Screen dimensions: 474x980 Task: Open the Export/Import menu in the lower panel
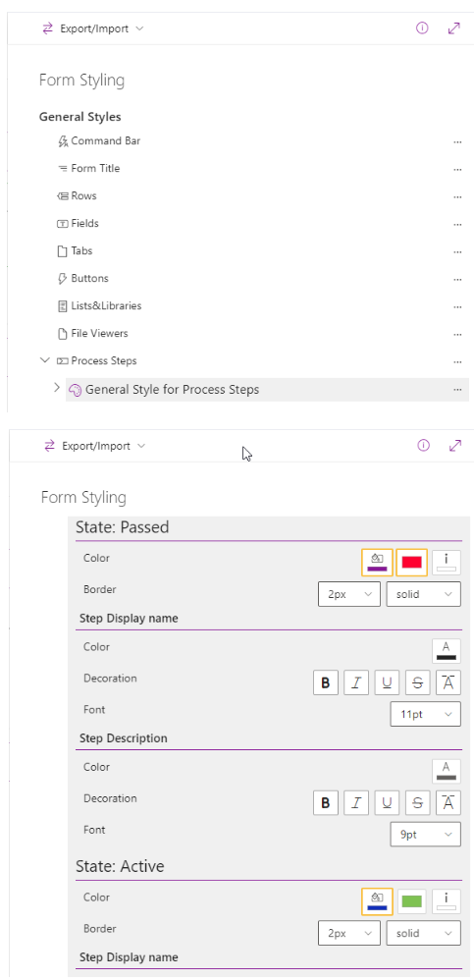[x=95, y=446]
